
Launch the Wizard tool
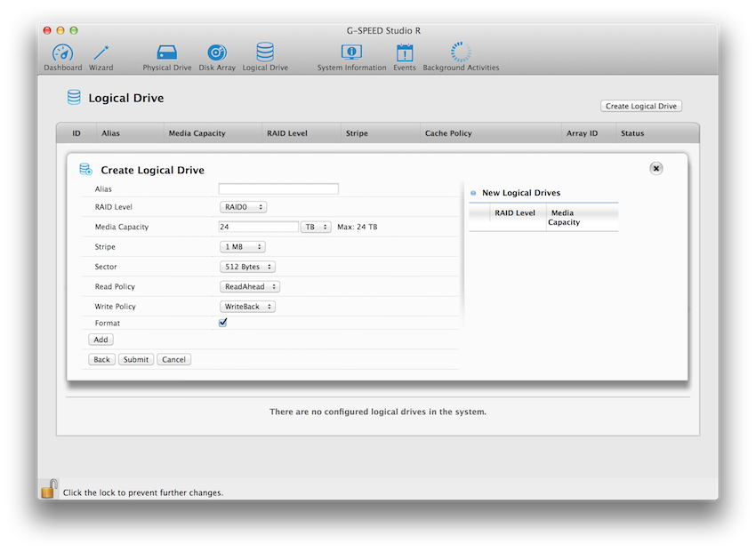click(101, 57)
